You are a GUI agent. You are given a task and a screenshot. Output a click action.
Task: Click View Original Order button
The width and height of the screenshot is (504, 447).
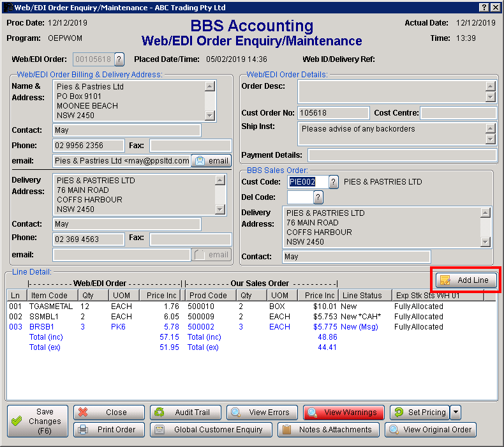click(431, 430)
